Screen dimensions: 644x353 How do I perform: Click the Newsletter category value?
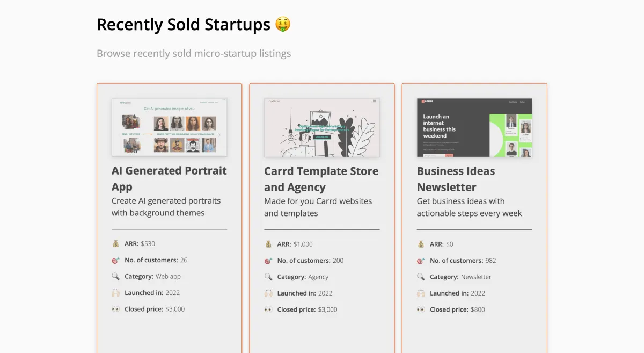pos(476,277)
